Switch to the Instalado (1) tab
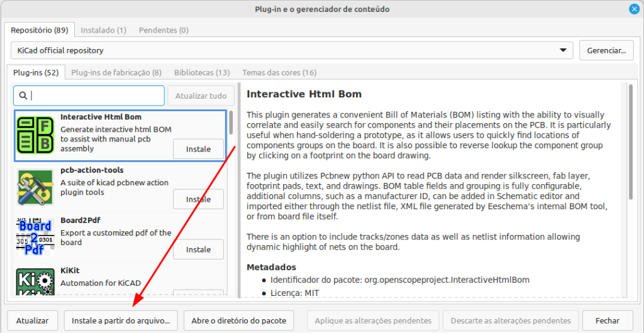644x333 pixels. coord(104,30)
